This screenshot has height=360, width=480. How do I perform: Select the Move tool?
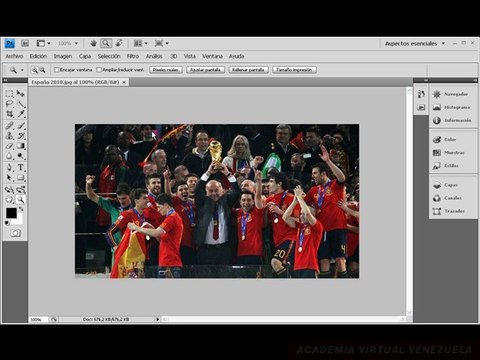(21, 94)
